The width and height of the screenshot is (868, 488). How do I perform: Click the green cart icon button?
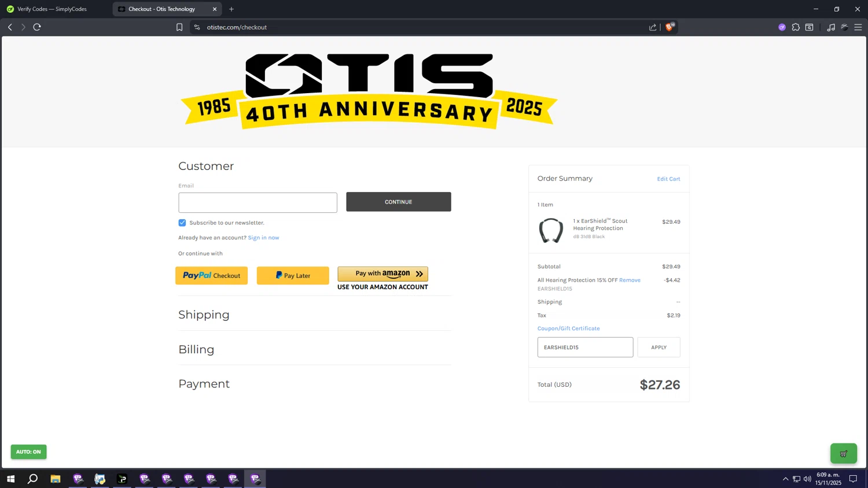click(844, 453)
